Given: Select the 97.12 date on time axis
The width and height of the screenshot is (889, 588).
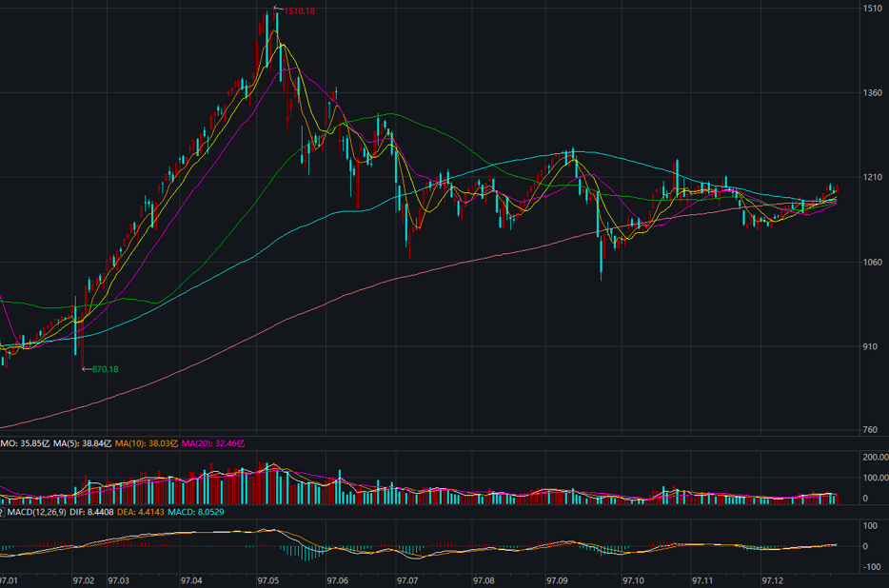Looking at the screenshot, I should 774,579.
